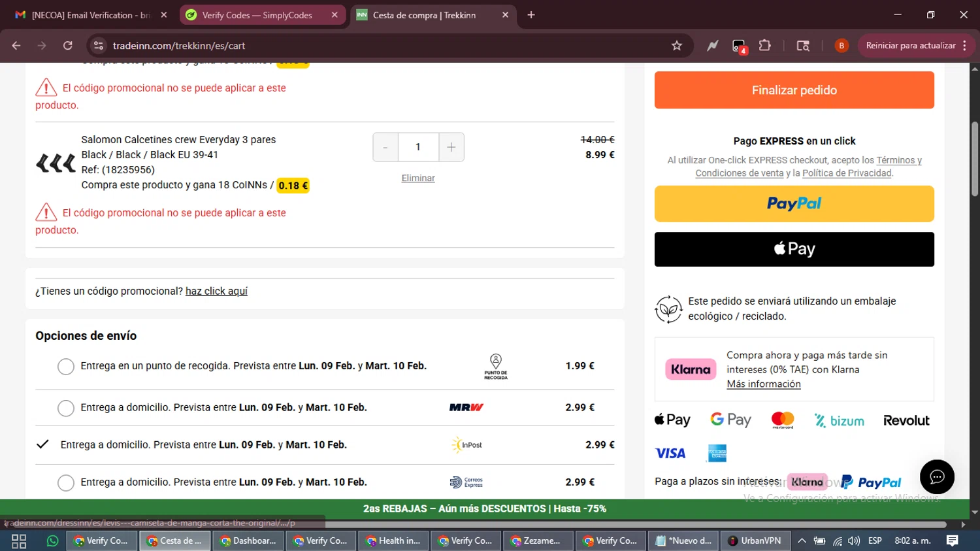
Task: Open Klarna Más información link
Action: (x=764, y=384)
